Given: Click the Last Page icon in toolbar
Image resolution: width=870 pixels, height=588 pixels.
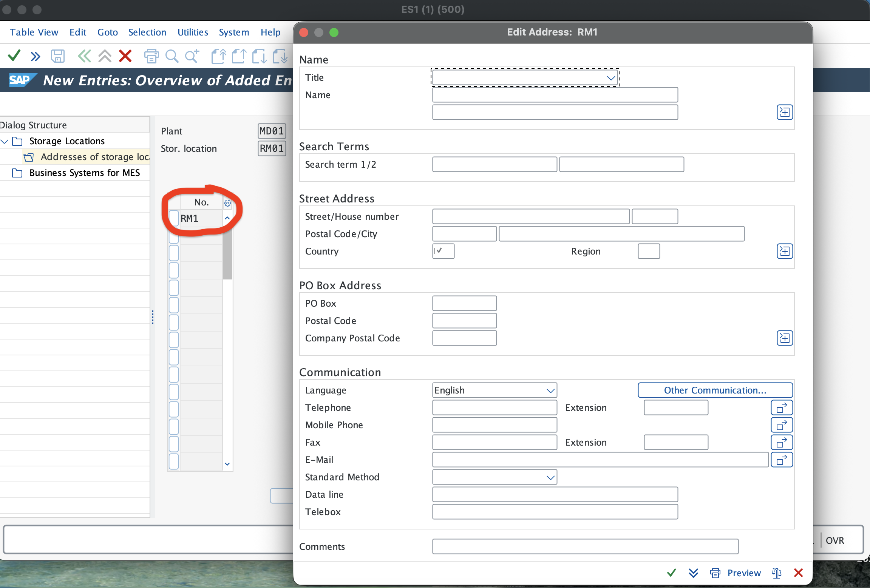Looking at the screenshot, I should coord(280,56).
